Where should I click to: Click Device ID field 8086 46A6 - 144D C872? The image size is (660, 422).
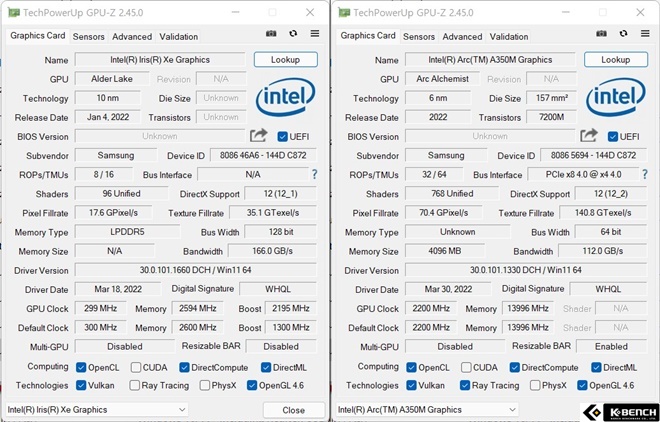coord(263,155)
